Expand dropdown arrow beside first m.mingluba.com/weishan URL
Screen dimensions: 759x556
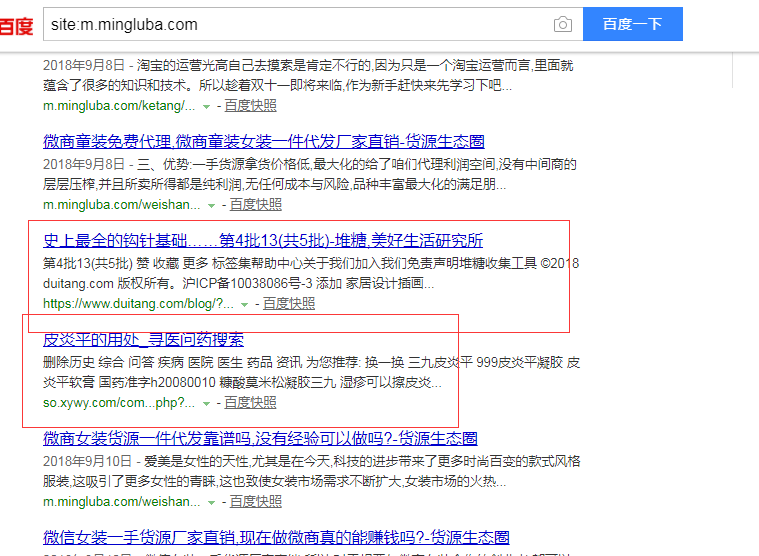[x=211, y=206]
